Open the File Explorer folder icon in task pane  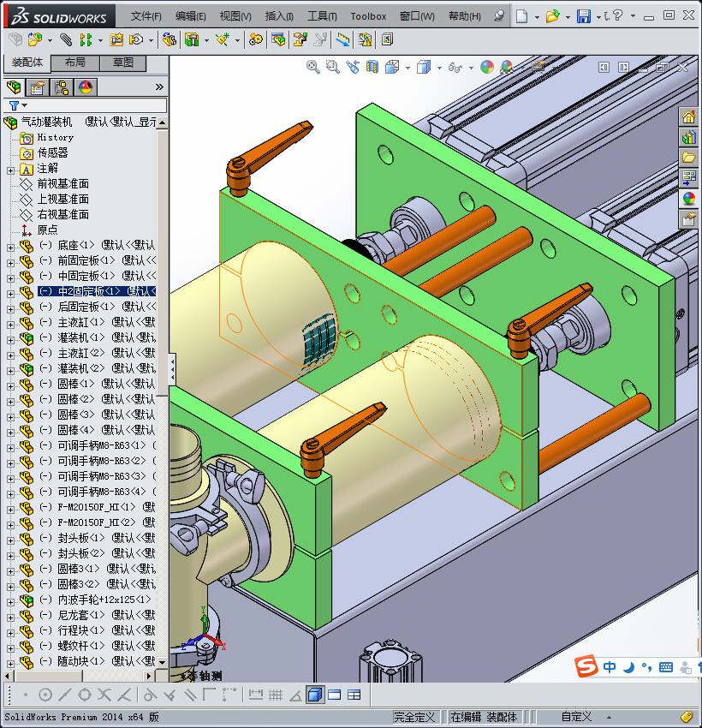[688, 158]
